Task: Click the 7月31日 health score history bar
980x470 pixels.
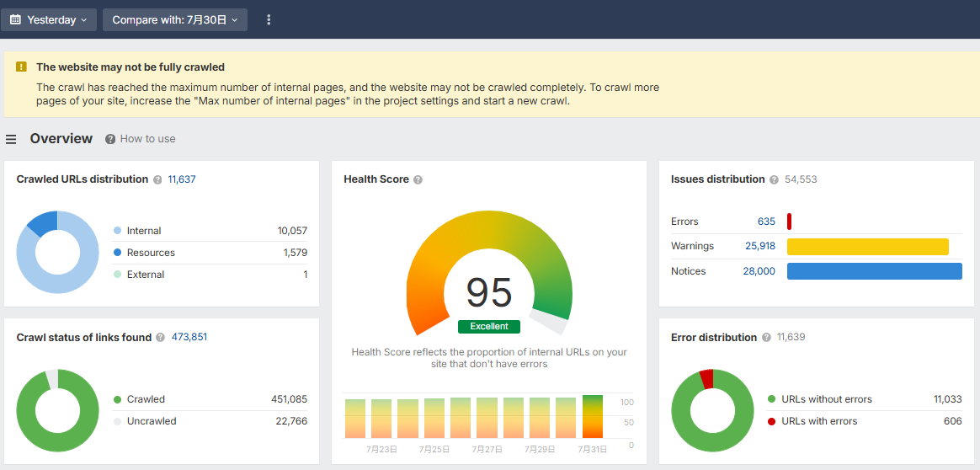Action: 593,416
